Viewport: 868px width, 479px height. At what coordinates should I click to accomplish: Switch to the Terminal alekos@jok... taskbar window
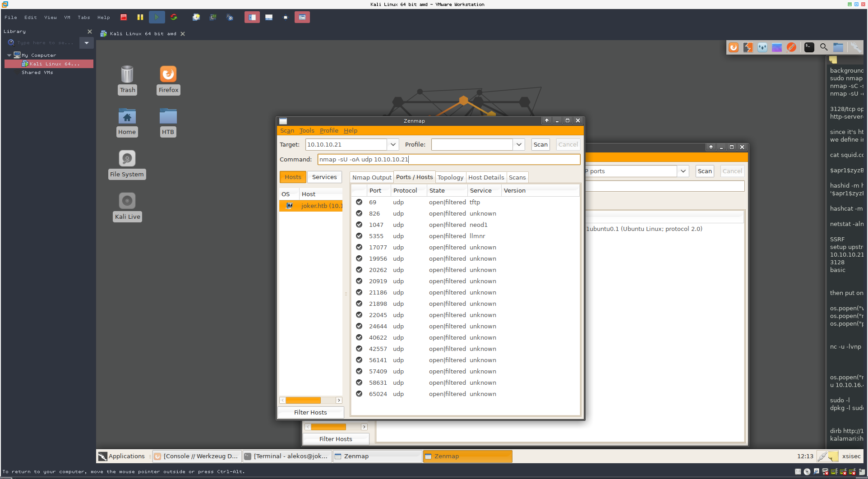[x=287, y=456]
